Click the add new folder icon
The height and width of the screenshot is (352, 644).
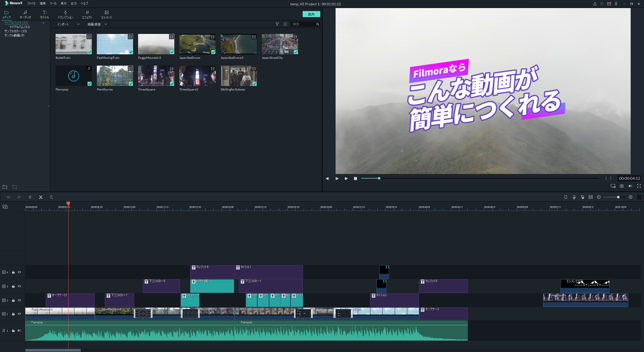click(x=5, y=187)
